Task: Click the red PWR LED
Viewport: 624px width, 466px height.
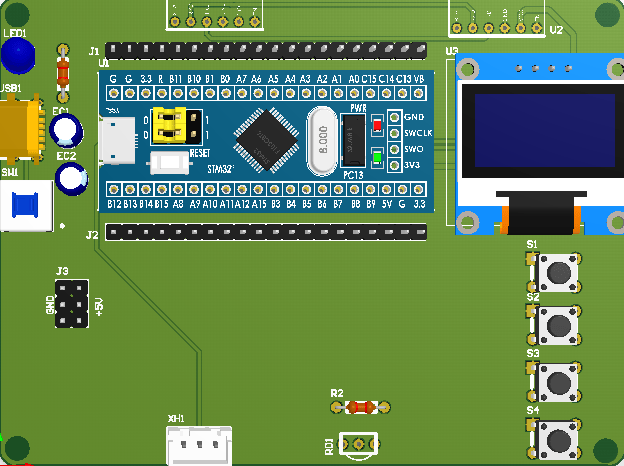Action: 377,126
